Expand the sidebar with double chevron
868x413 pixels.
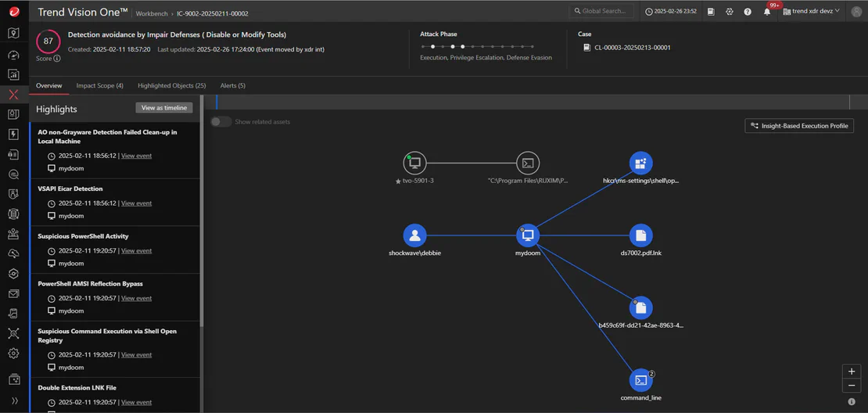(x=14, y=400)
